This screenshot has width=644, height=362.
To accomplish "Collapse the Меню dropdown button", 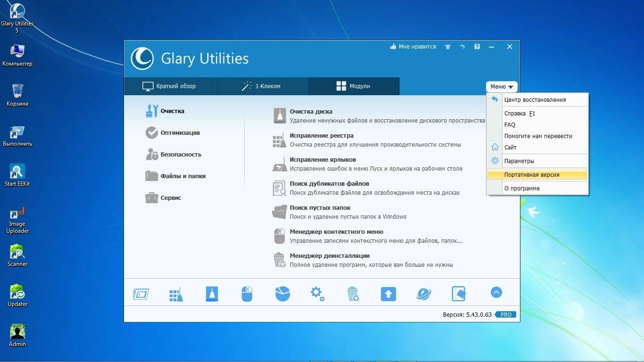I will pos(502,87).
